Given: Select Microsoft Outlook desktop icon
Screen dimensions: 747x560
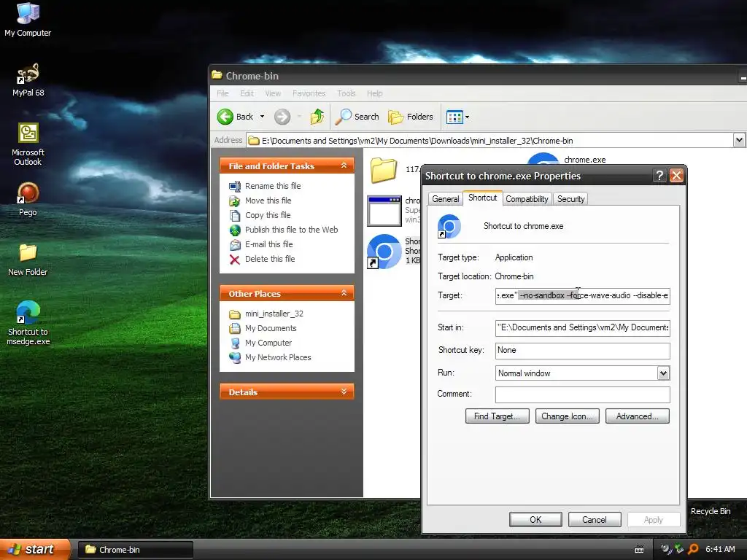Looking at the screenshot, I should click(x=28, y=144).
